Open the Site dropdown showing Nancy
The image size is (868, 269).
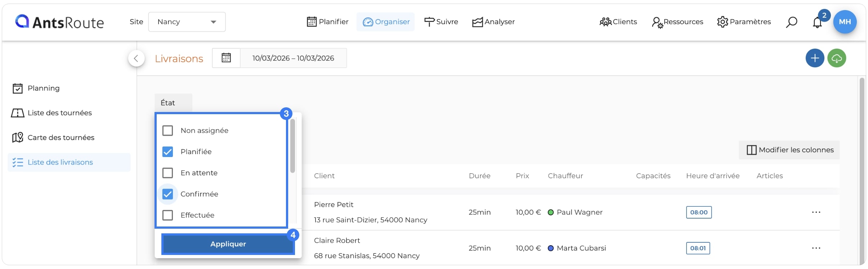(x=187, y=22)
